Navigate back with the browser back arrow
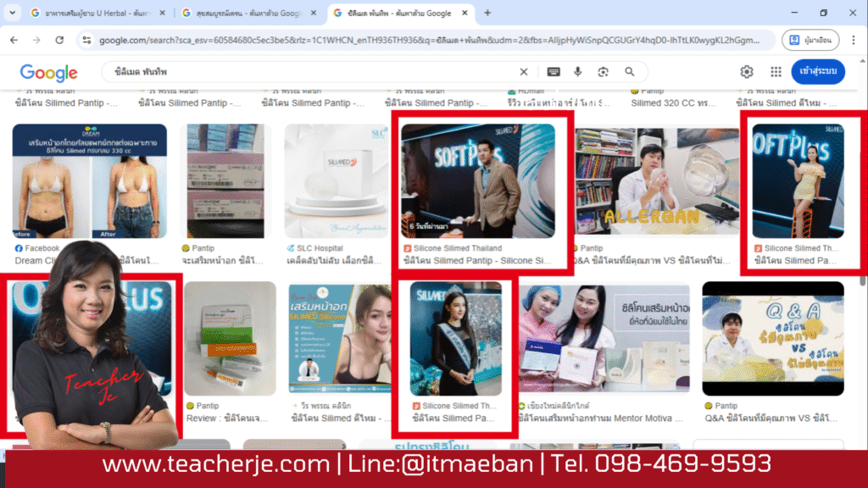Image resolution: width=868 pixels, height=488 pixels. [14, 40]
